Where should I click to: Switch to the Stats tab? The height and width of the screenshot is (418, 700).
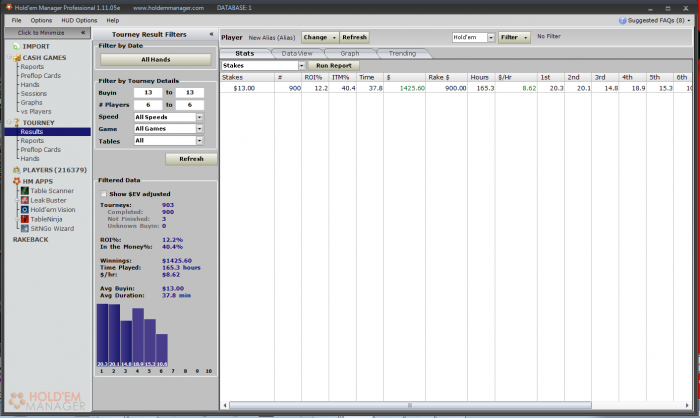245,54
